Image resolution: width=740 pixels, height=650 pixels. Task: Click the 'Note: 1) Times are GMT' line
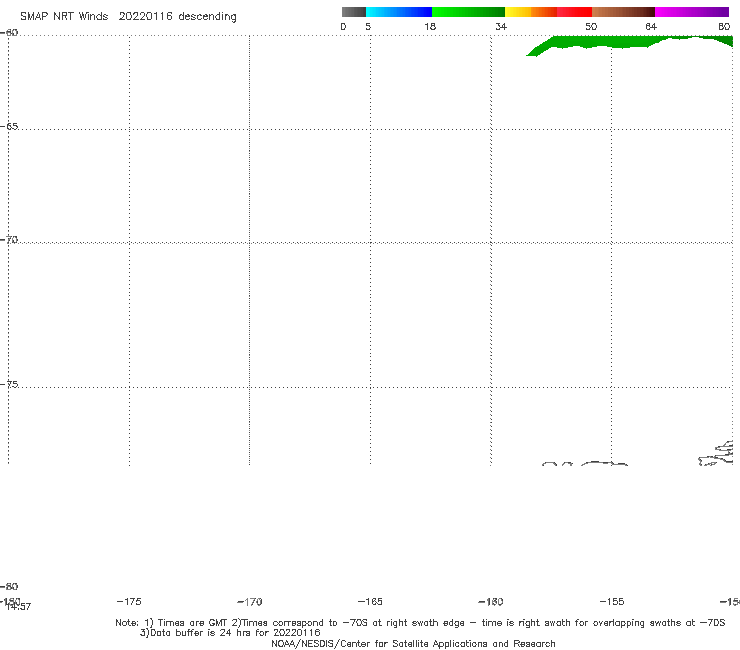point(420,623)
